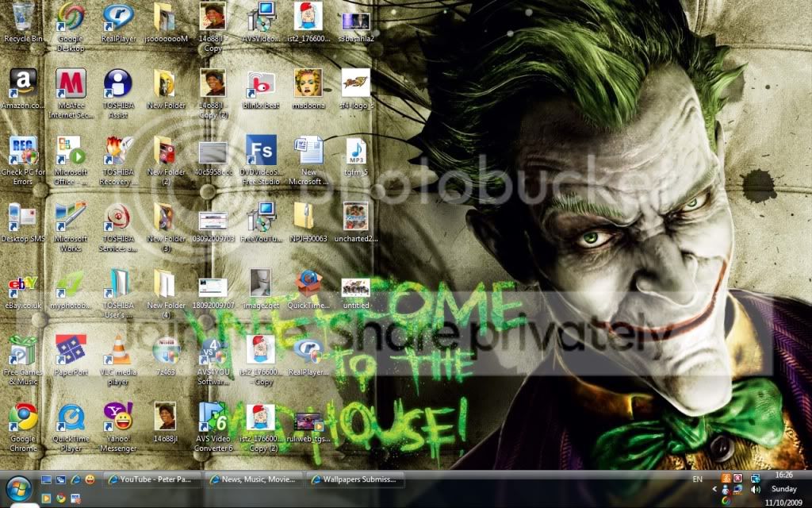Open the Windows Start orb
Screen dimensions: 812x508
tap(19, 489)
